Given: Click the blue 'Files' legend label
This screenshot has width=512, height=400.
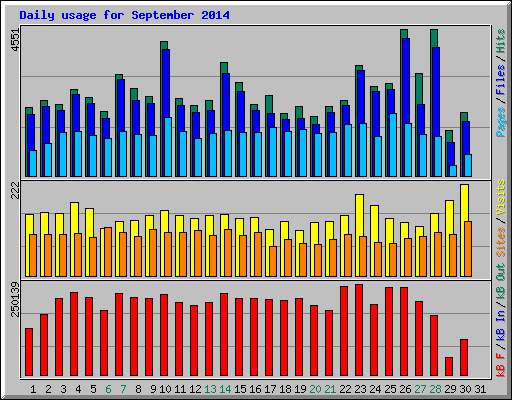Looking at the screenshot, I should (x=501, y=79).
